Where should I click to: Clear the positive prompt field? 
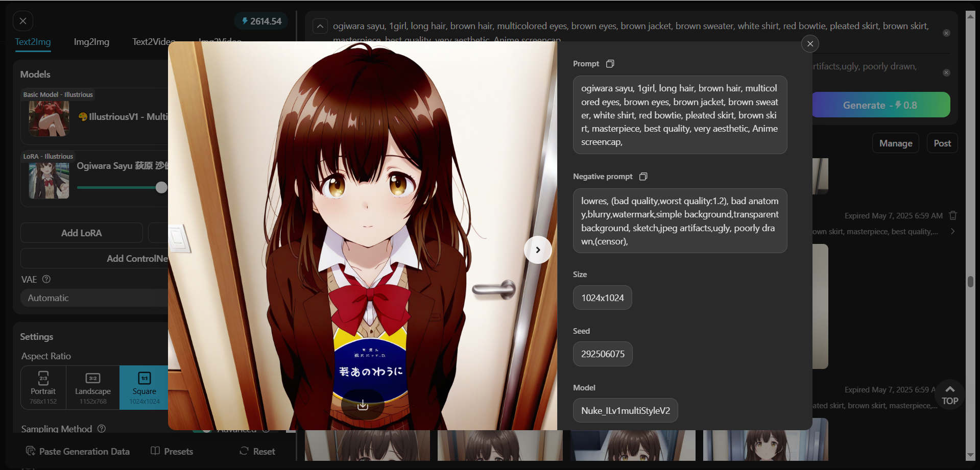946,33
